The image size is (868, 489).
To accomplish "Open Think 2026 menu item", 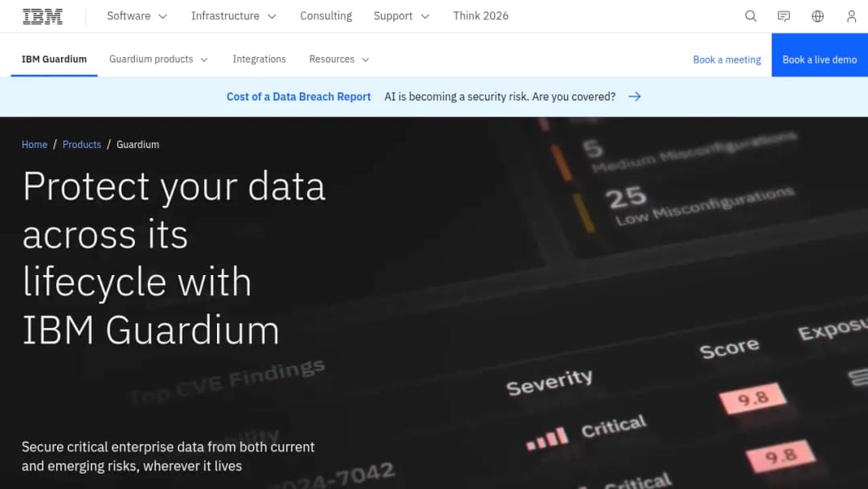I will 481,16.
